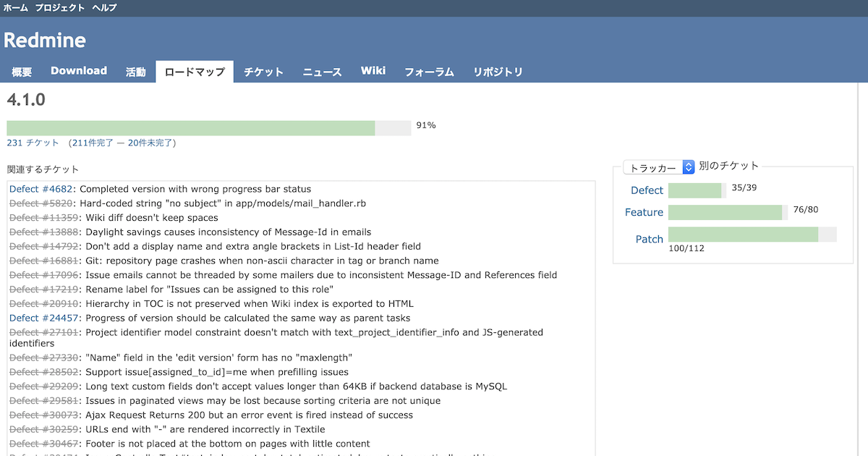Click the 35/39 Defect count
This screenshot has height=456, width=868.
click(744, 187)
